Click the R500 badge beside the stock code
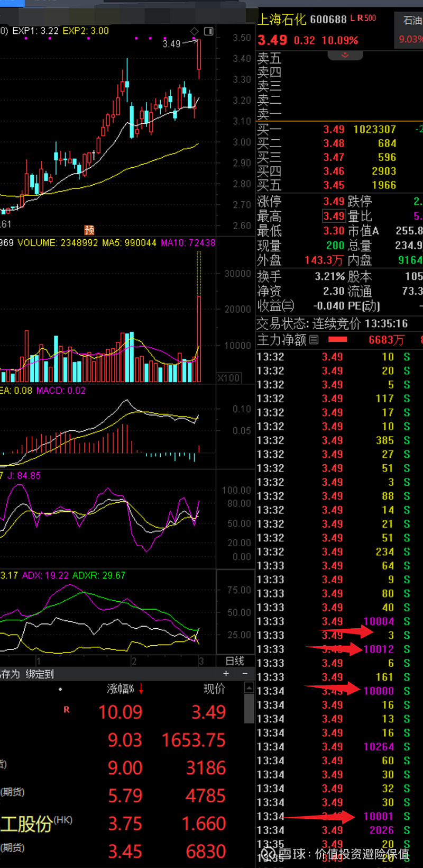423x868 pixels. tap(366, 18)
